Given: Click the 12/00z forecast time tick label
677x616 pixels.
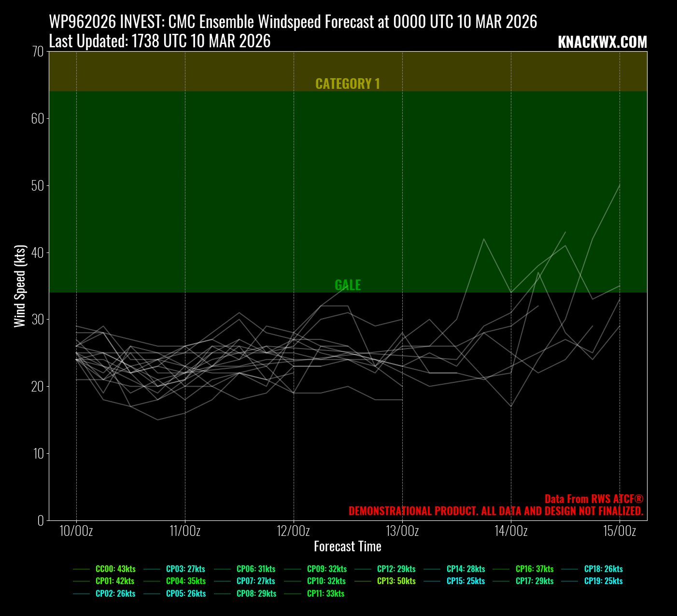Looking at the screenshot, I should pyautogui.click(x=294, y=531).
